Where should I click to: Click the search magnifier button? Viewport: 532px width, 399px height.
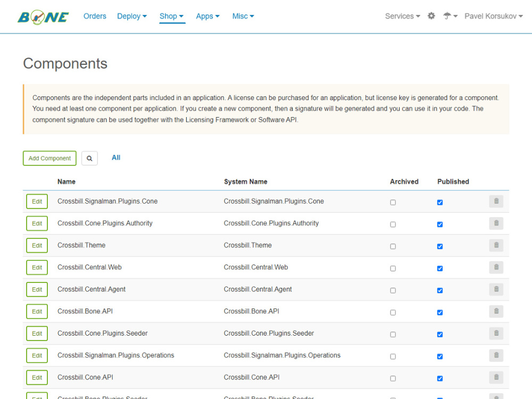click(89, 159)
